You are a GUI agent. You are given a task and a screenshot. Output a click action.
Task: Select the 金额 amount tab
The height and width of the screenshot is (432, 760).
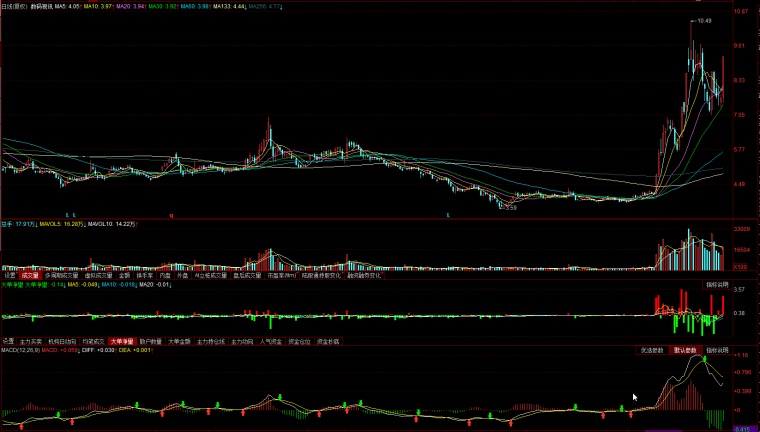[x=125, y=275]
